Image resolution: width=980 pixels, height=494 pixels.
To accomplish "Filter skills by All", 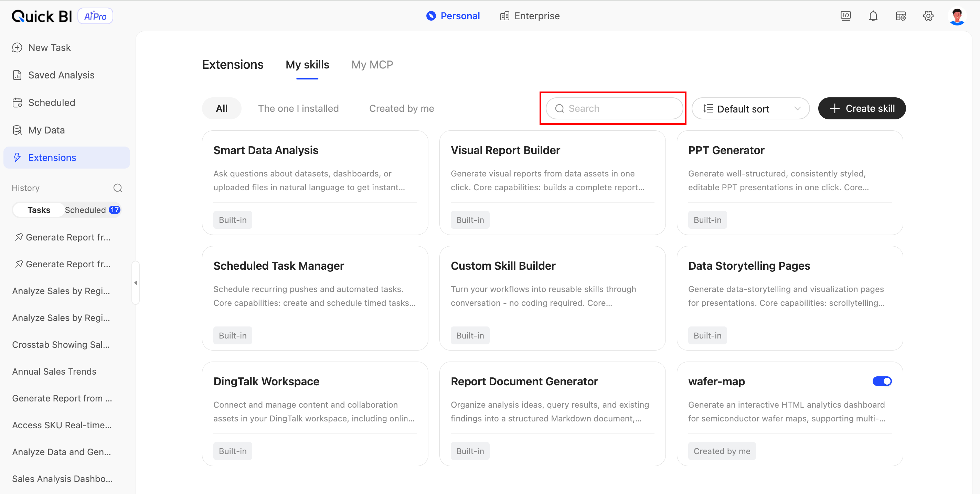I will point(222,108).
